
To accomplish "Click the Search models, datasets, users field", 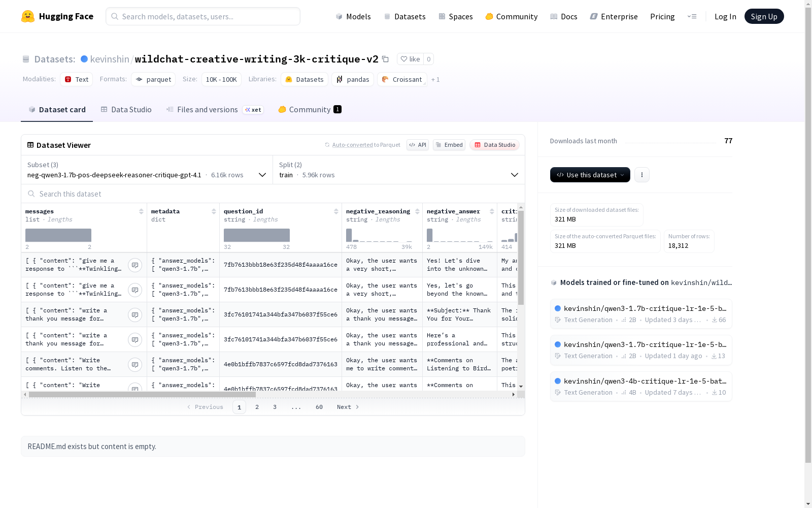I will tap(203, 16).
